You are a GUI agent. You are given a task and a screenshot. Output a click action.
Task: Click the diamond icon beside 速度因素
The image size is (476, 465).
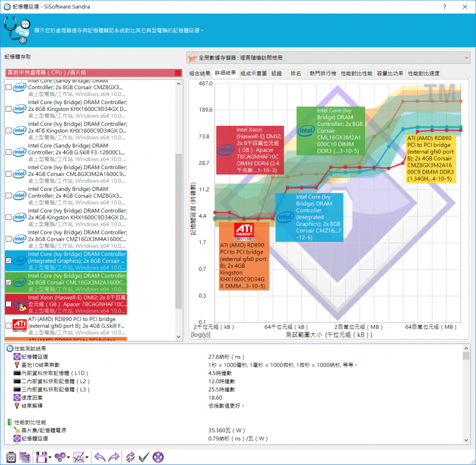(17, 397)
